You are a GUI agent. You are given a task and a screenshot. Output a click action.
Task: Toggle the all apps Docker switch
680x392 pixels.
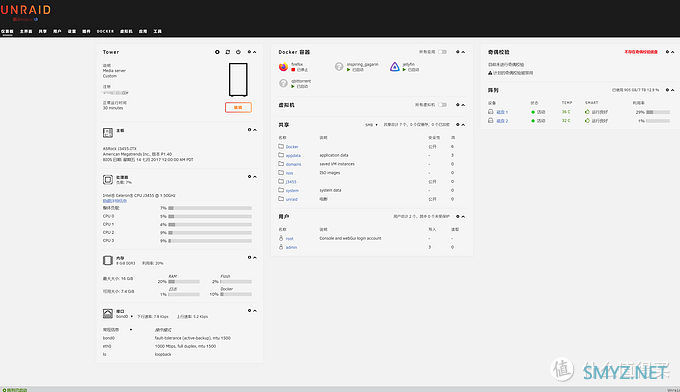(x=442, y=52)
